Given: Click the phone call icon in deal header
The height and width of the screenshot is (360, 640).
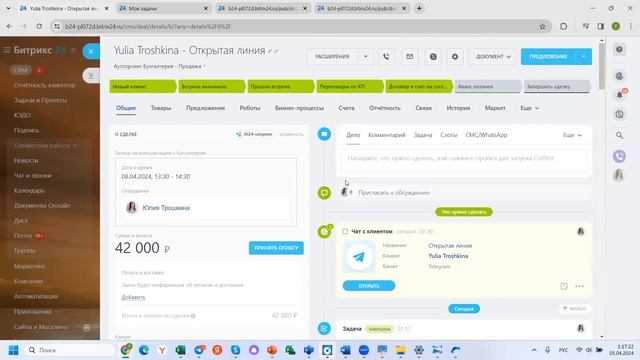Looking at the screenshot, I should (386, 56).
